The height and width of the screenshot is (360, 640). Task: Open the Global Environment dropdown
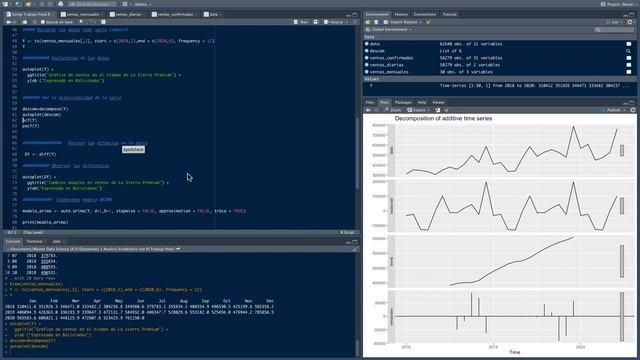(389, 29)
